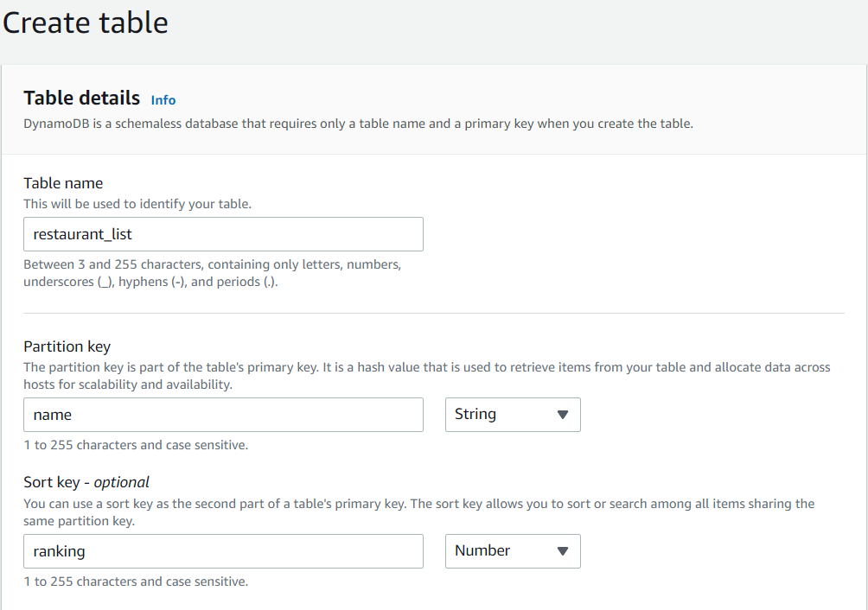Select the restaurant_list text box
Viewport: 868px width, 610px height.
222,234
